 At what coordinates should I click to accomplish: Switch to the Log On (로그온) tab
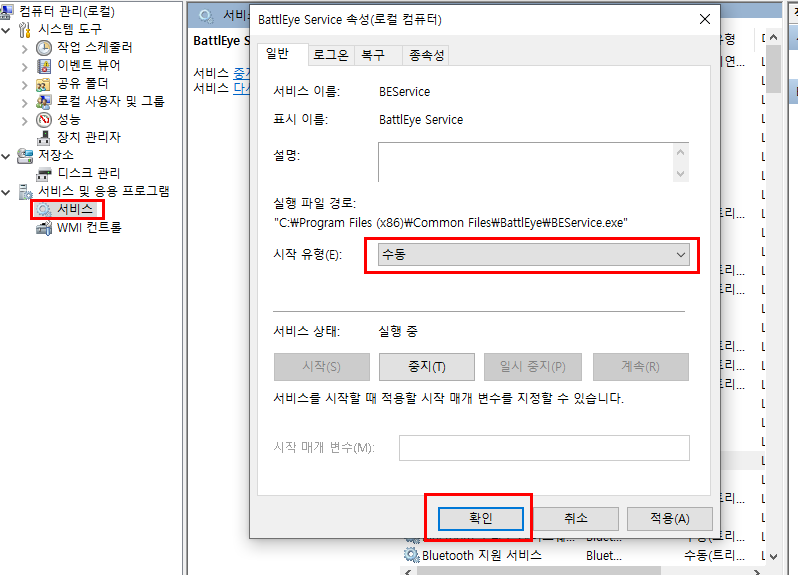pyautogui.click(x=331, y=55)
